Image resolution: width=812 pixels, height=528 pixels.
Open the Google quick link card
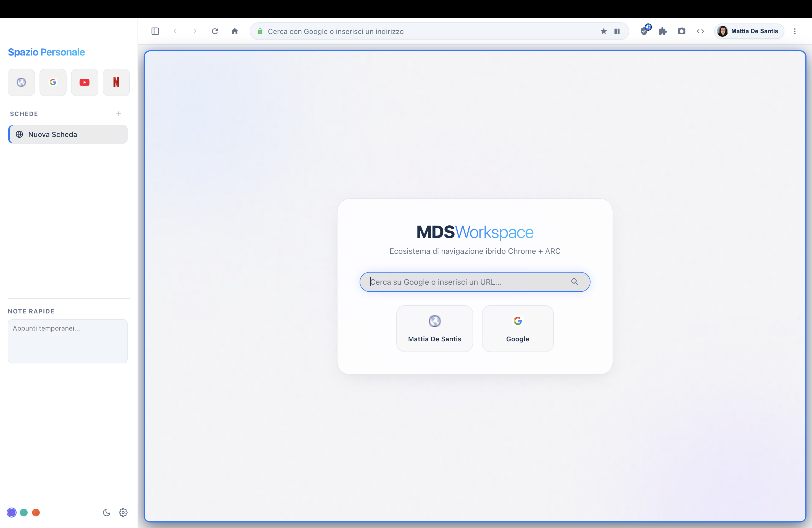[x=518, y=328]
